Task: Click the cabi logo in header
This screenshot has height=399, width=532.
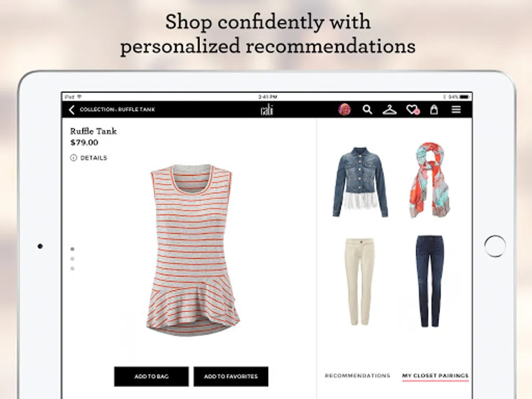Action: (266, 110)
